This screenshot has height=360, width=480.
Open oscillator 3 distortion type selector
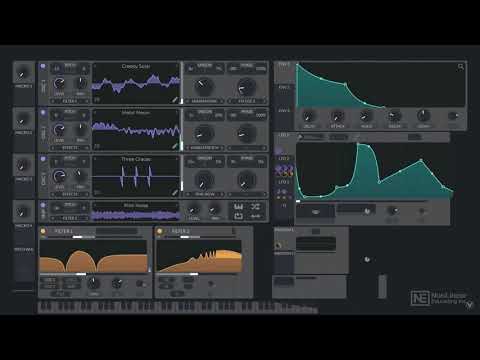(x=247, y=194)
